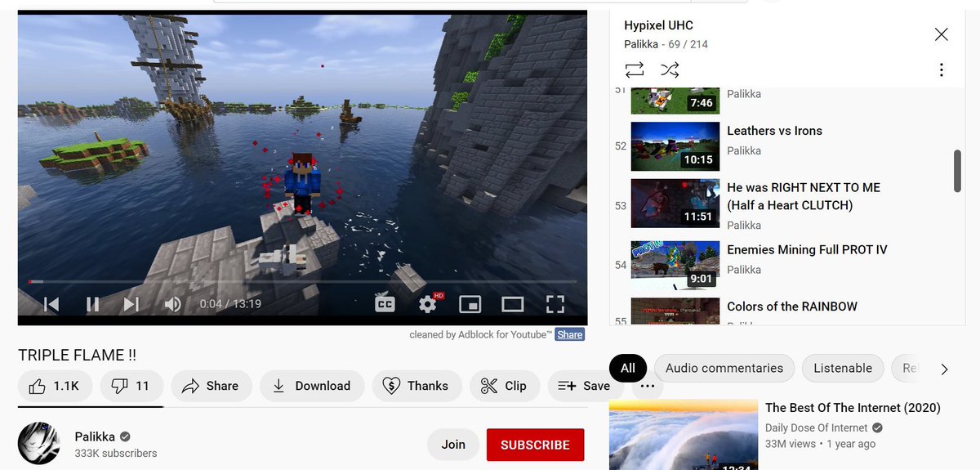
Task: Click the 333K subscribers text
Action: [116, 453]
